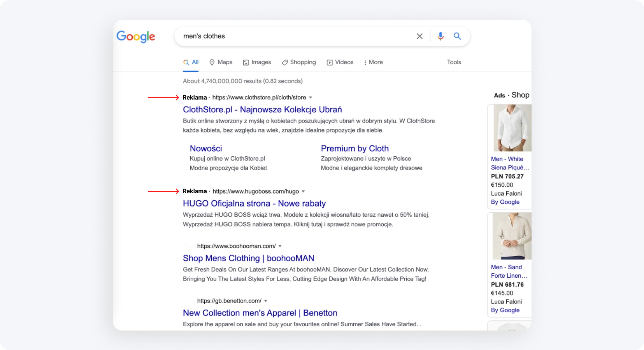Click the magnifying glass search icon

(x=457, y=36)
